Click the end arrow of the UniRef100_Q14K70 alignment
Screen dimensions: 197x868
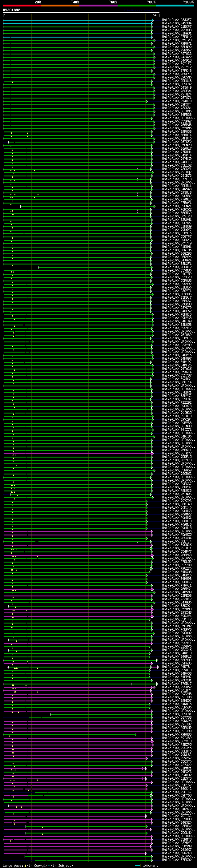tap(147, 101)
